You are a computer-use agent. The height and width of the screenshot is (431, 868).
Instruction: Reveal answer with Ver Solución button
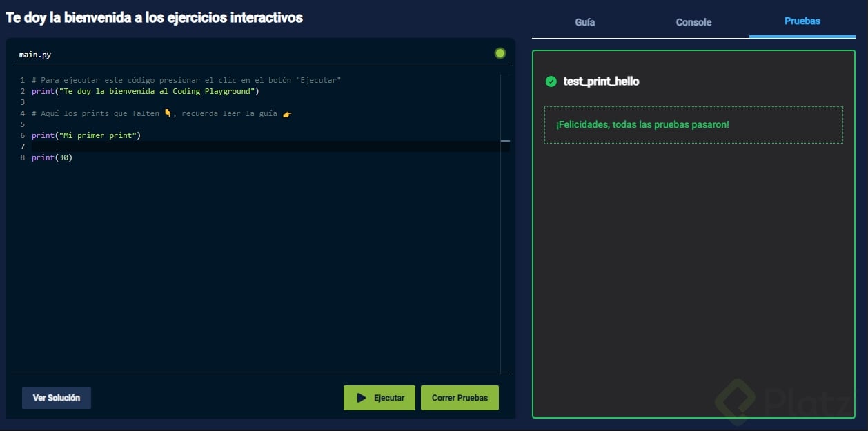[x=57, y=398]
